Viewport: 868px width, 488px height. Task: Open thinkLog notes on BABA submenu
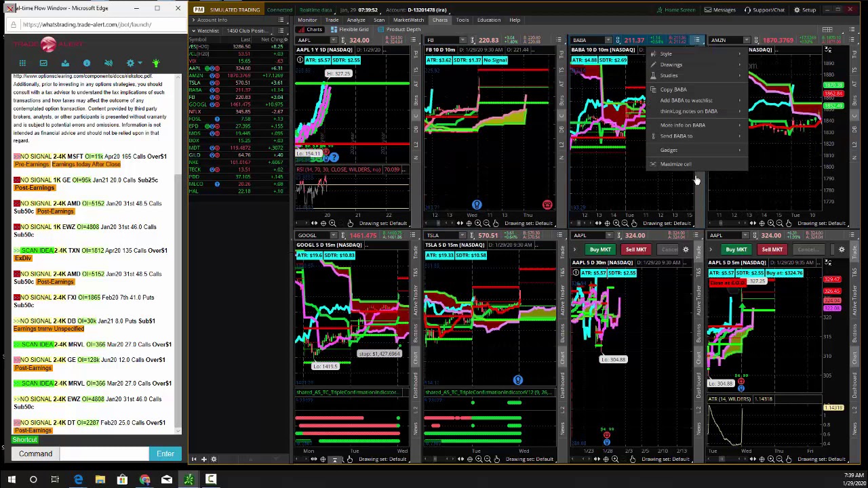pyautogui.click(x=696, y=111)
